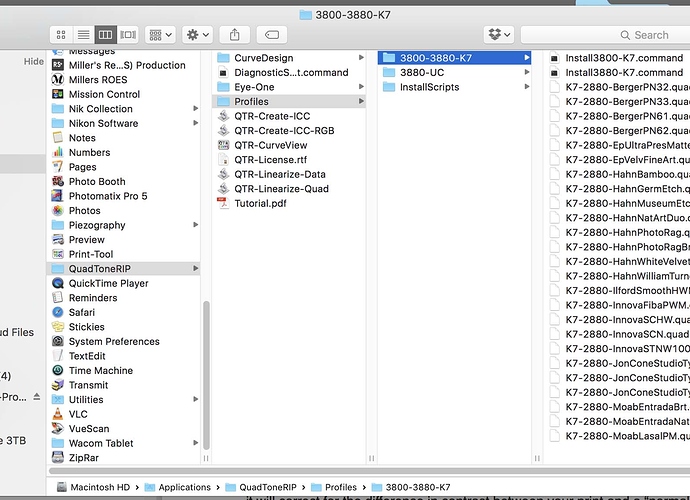Expand the Utilities folder arrow
The image size is (690, 500).
[195, 399]
